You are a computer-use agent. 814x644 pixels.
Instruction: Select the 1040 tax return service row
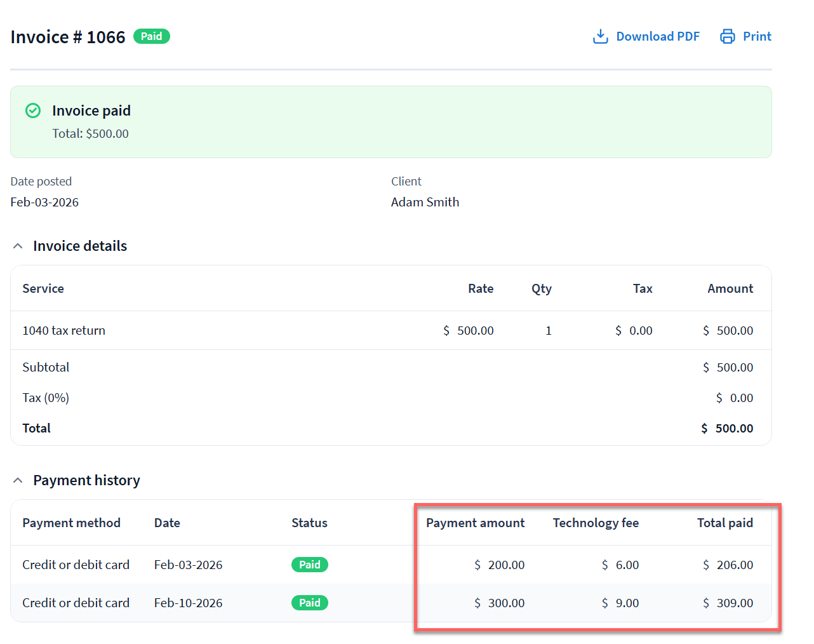click(x=64, y=331)
